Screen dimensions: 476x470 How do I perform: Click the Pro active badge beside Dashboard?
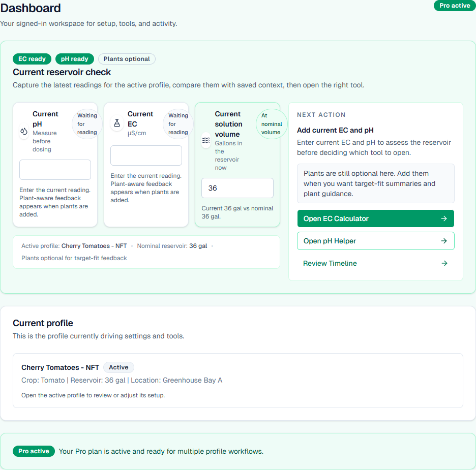454,6
